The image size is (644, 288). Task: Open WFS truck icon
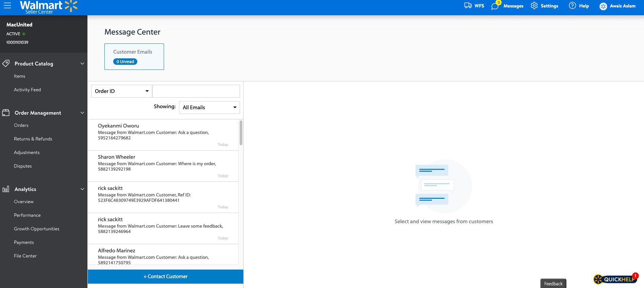[x=468, y=5]
